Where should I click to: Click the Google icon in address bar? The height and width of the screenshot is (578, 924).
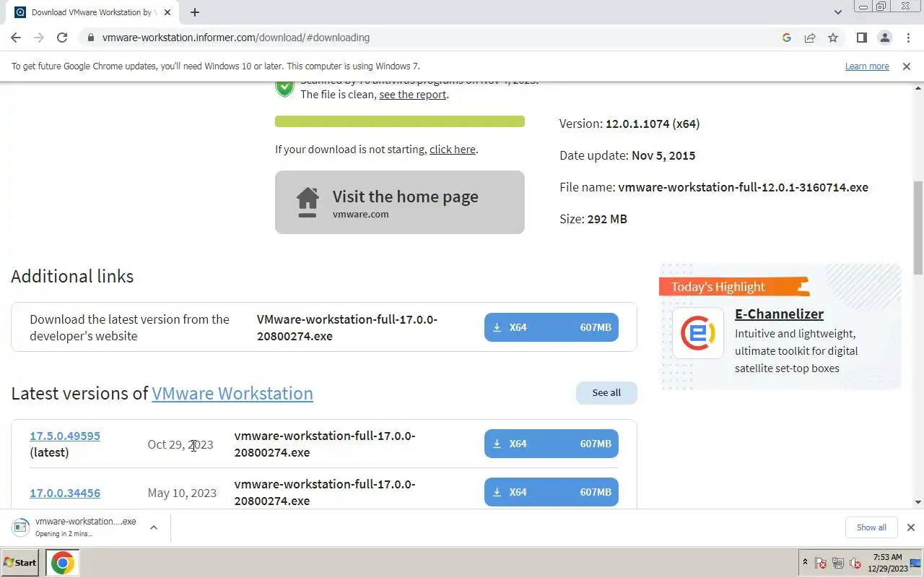(787, 38)
